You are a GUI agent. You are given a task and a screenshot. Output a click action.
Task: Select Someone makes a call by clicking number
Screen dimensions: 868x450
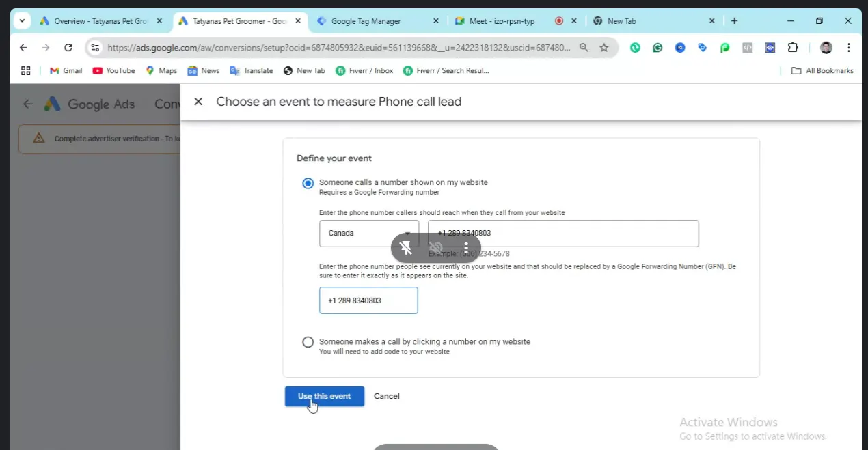pos(308,342)
